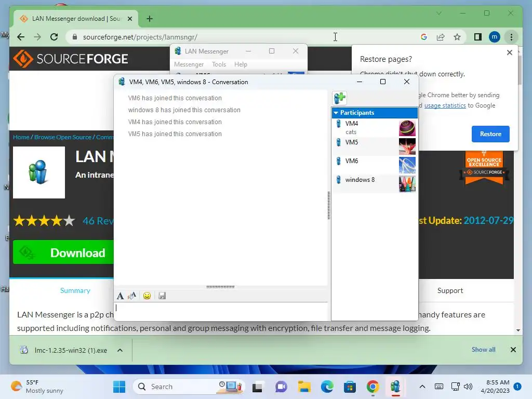Open Chrome's three-dot menu
The width and height of the screenshot is (532, 399).
click(x=511, y=37)
